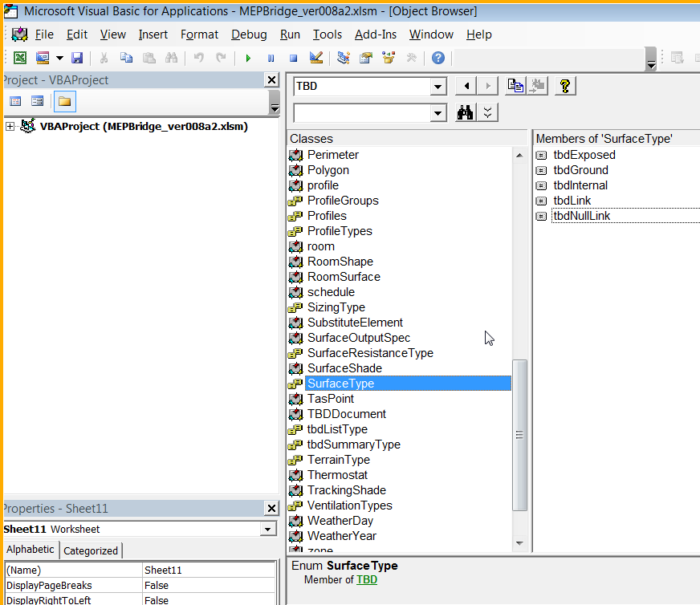Follow the TBD hyperlink in the details pane
Screen dimensions: 700x605
[368, 578]
